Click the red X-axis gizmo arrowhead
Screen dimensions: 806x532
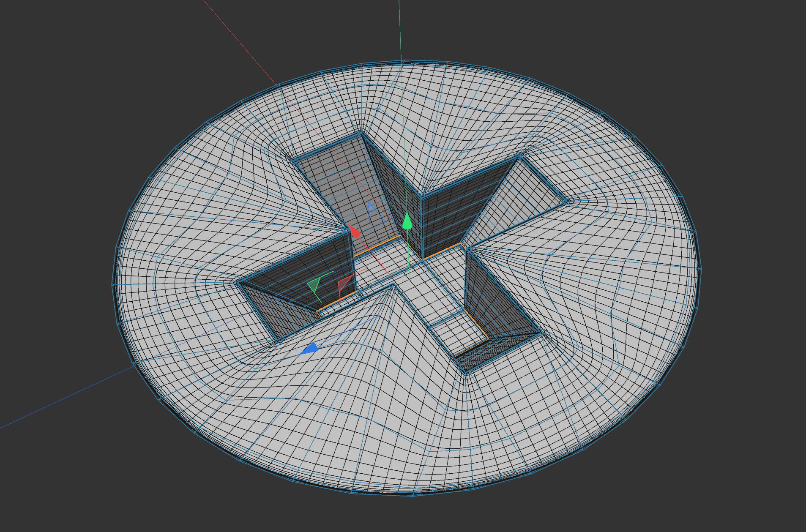354,232
